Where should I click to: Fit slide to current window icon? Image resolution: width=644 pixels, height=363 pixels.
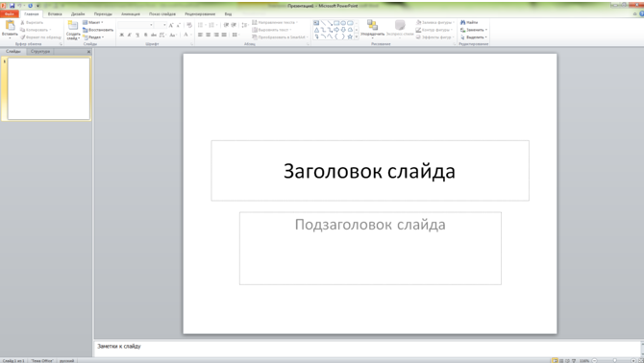point(641,360)
